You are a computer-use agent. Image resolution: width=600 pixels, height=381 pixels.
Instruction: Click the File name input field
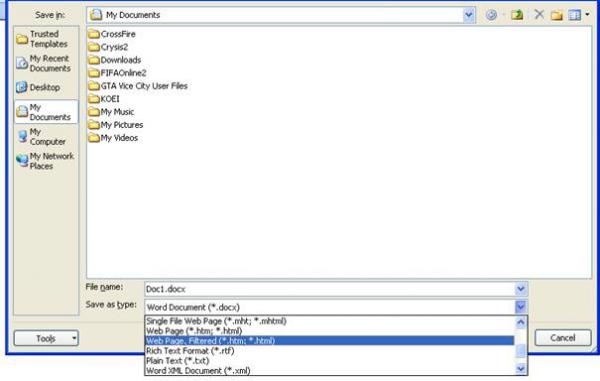pyautogui.click(x=329, y=289)
